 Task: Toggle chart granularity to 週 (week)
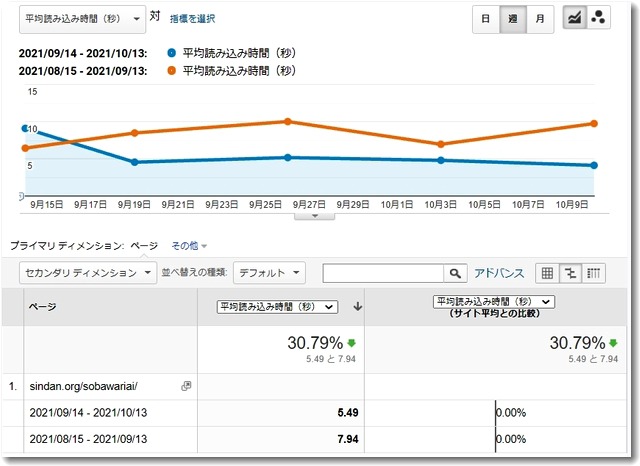click(x=512, y=18)
